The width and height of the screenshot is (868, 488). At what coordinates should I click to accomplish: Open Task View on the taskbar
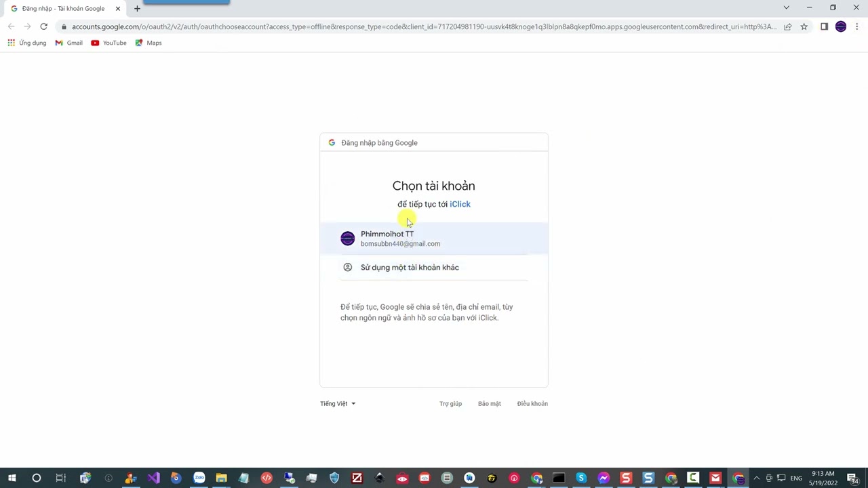click(60, 478)
